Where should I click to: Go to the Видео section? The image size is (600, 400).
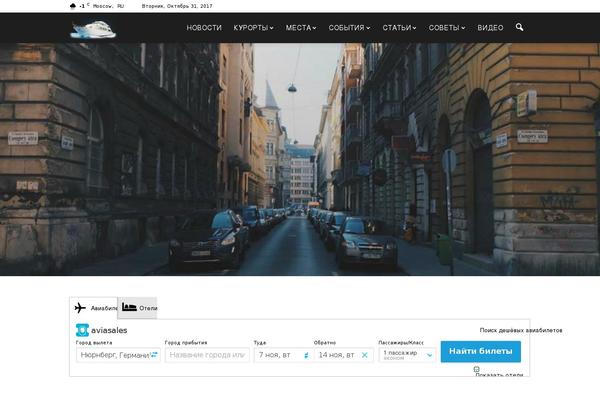tap(490, 28)
